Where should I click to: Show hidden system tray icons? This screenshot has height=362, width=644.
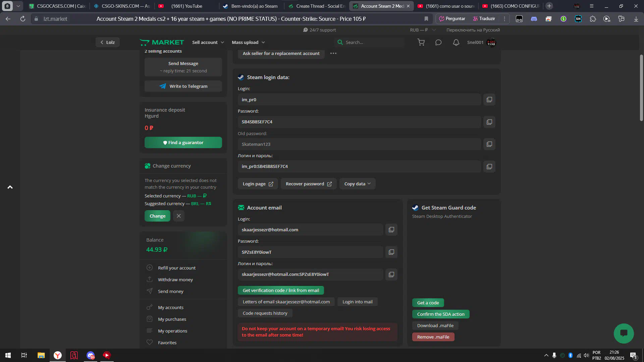546,355
